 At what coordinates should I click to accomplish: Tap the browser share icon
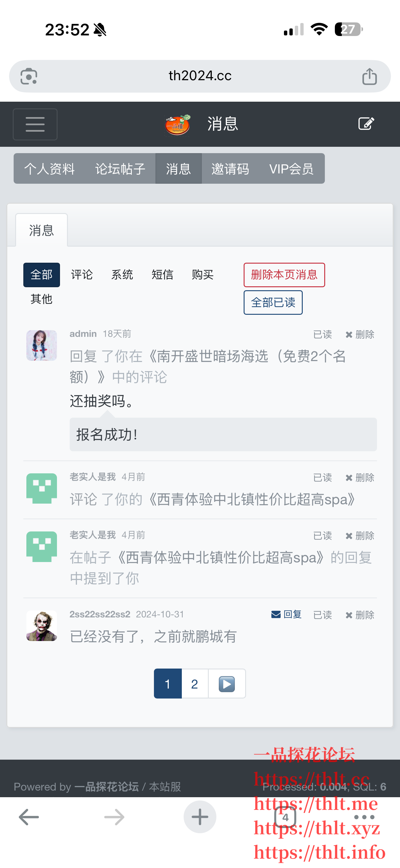point(369,76)
